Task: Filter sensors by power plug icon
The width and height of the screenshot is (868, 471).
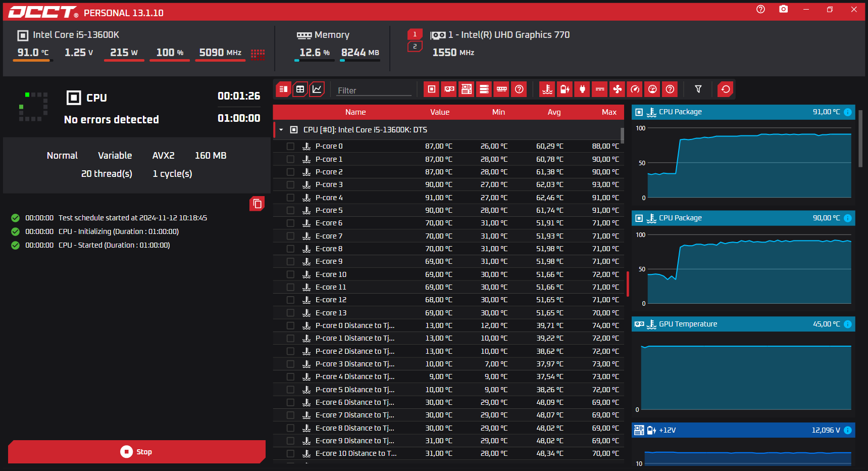Action: (582, 89)
